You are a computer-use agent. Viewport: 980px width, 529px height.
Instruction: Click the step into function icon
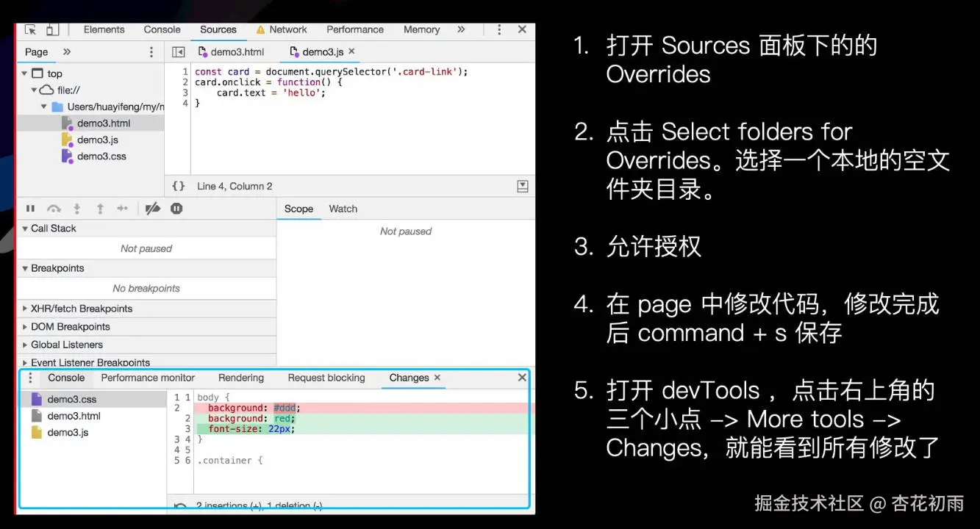pos(76,209)
